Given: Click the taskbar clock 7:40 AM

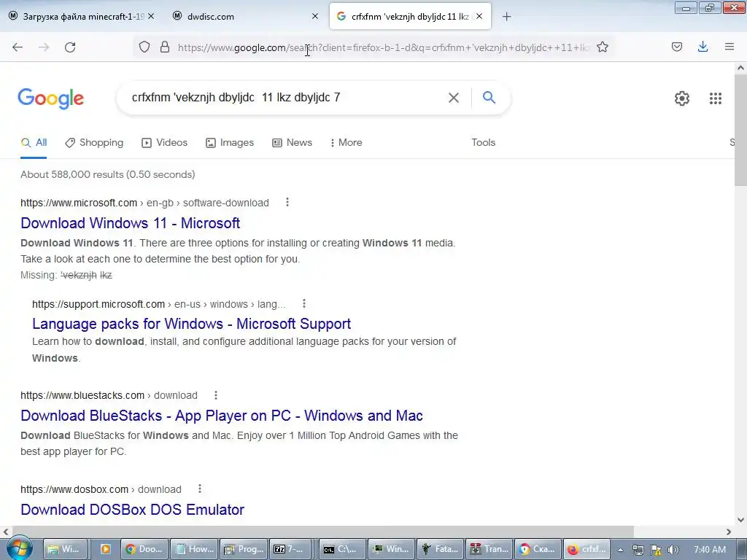Looking at the screenshot, I should 709,550.
